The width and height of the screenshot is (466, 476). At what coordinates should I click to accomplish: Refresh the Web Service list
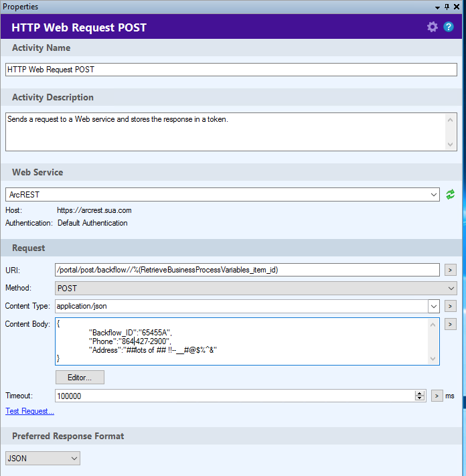tap(451, 194)
